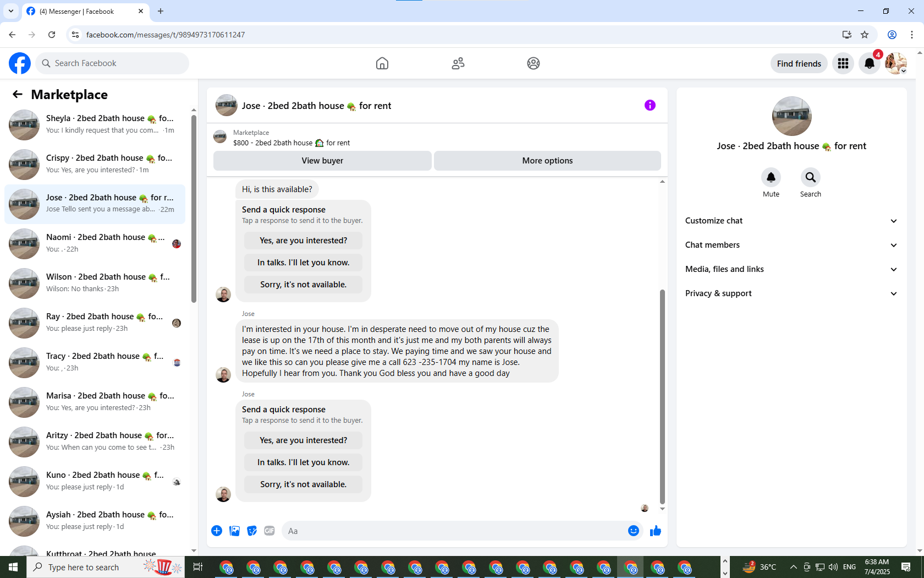Click the conversation list scrollbar
The width and height of the screenshot is (924, 578).
pyautogui.click(x=194, y=209)
